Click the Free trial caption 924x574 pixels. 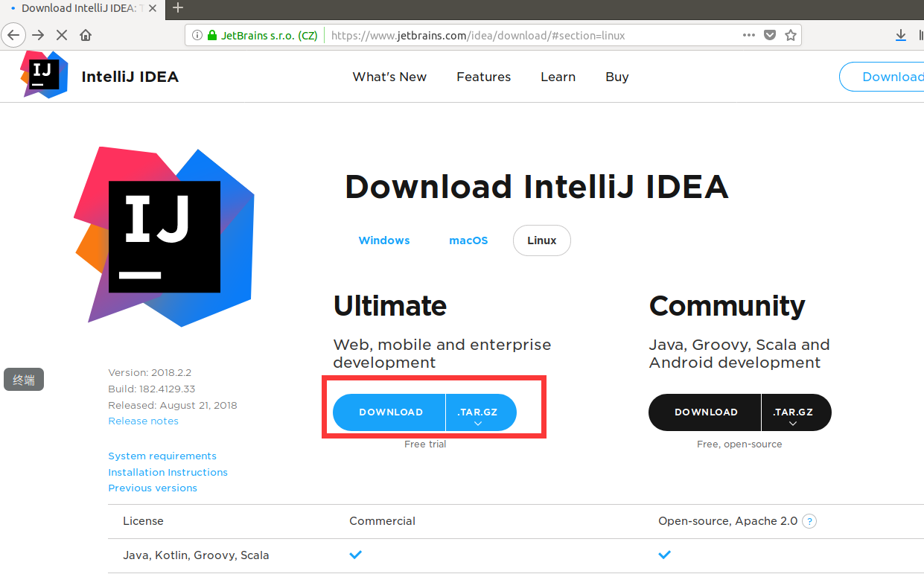[425, 444]
